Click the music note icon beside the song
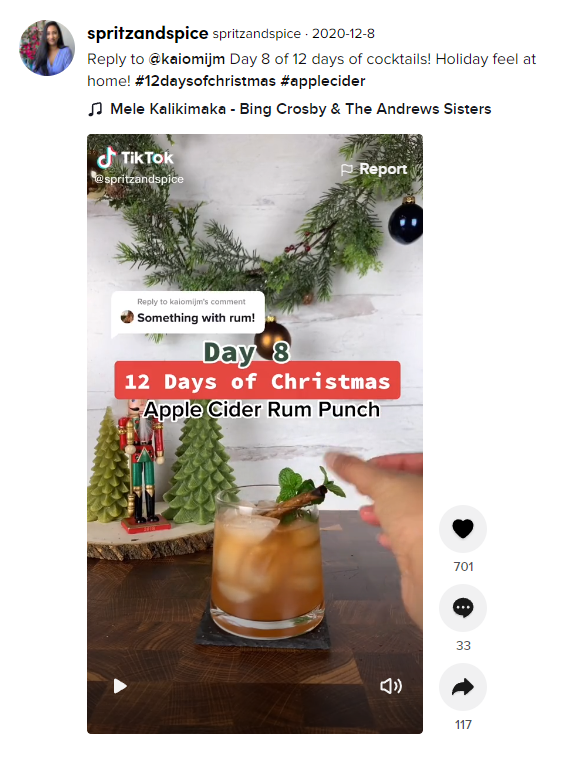 point(95,109)
